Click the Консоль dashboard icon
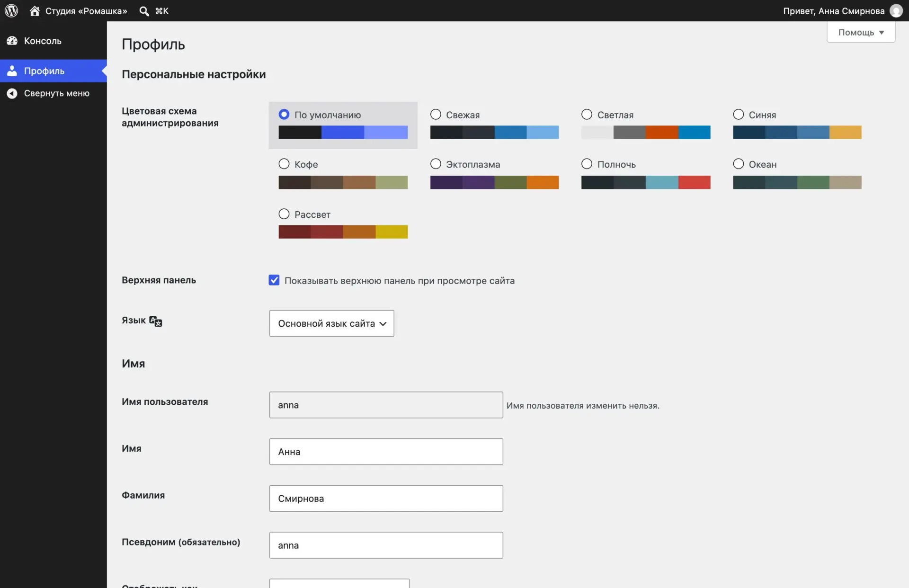The image size is (909, 588). (x=12, y=41)
